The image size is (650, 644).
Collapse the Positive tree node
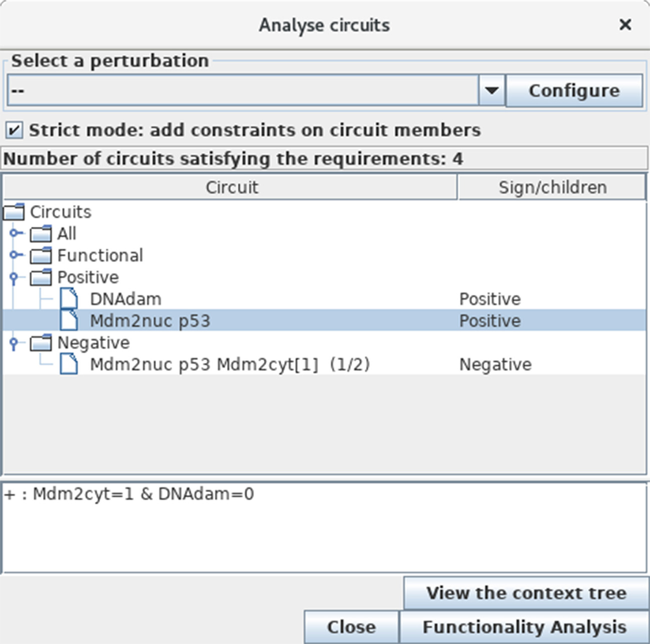(x=14, y=277)
